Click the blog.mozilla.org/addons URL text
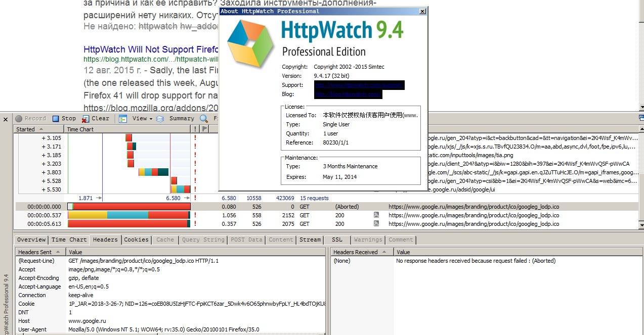 (151, 108)
